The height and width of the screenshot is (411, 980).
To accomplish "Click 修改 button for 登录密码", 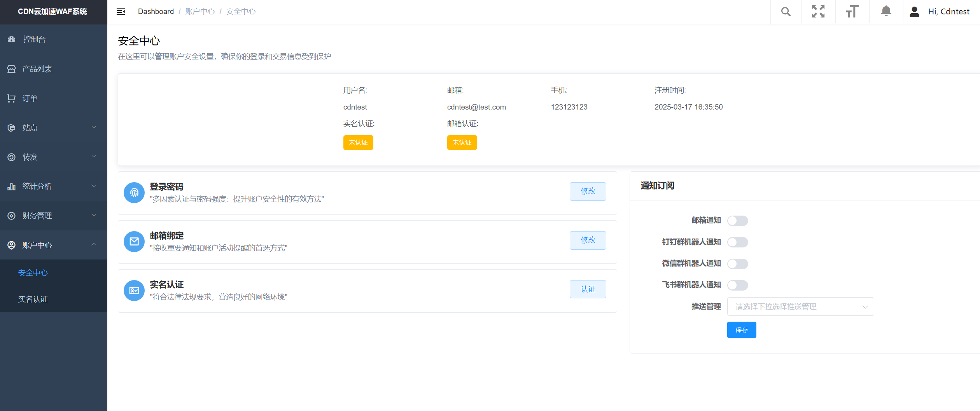I will pos(588,191).
